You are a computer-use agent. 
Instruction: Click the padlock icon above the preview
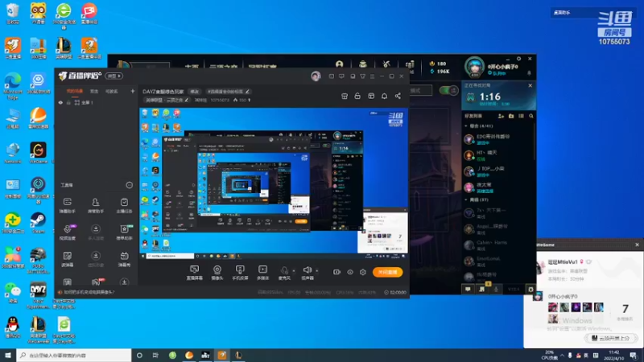pyautogui.click(x=357, y=96)
